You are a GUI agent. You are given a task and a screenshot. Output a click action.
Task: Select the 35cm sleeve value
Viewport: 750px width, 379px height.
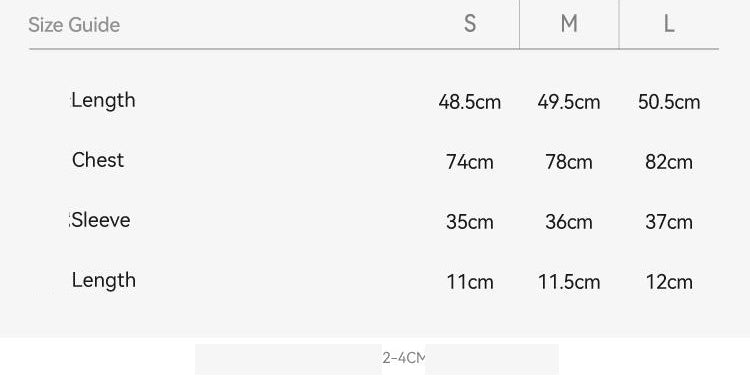click(470, 222)
